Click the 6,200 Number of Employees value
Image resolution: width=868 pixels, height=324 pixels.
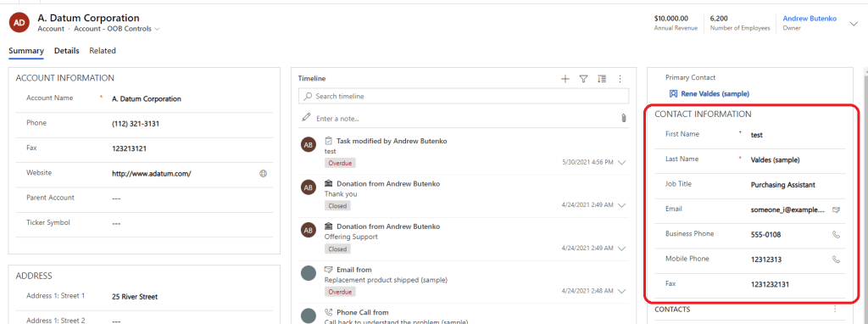point(719,19)
